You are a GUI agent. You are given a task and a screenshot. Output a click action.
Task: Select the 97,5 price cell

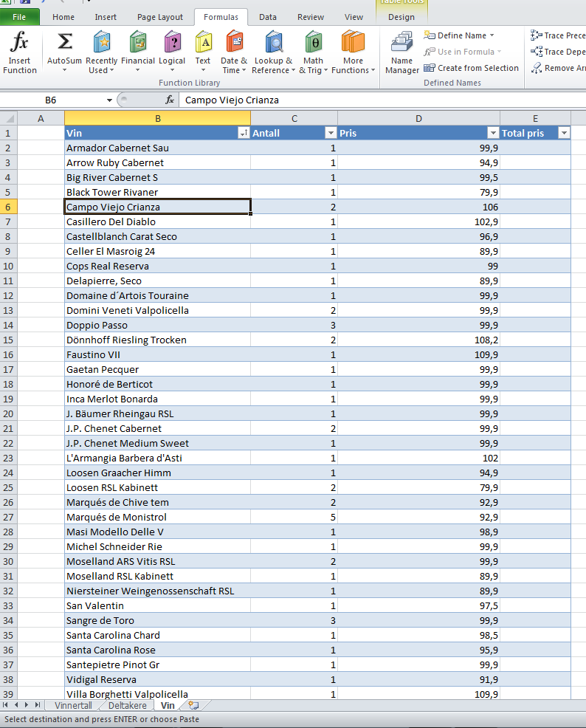(418, 606)
